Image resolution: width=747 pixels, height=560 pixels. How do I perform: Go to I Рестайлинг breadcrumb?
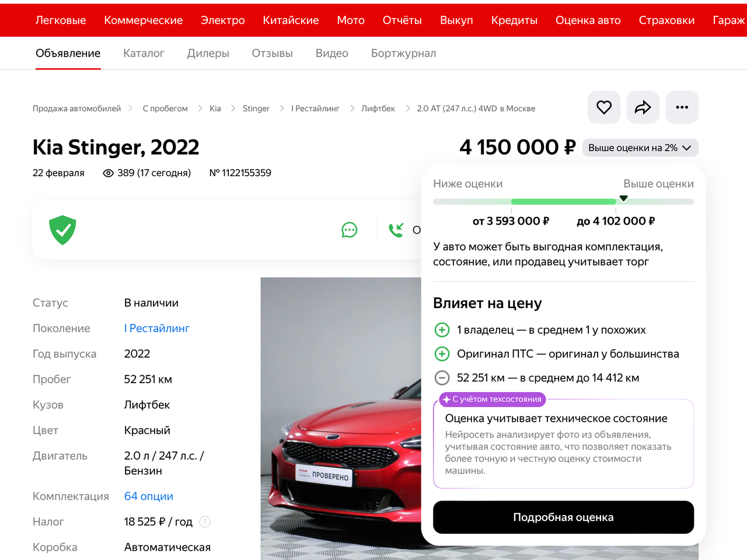pyautogui.click(x=315, y=108)
